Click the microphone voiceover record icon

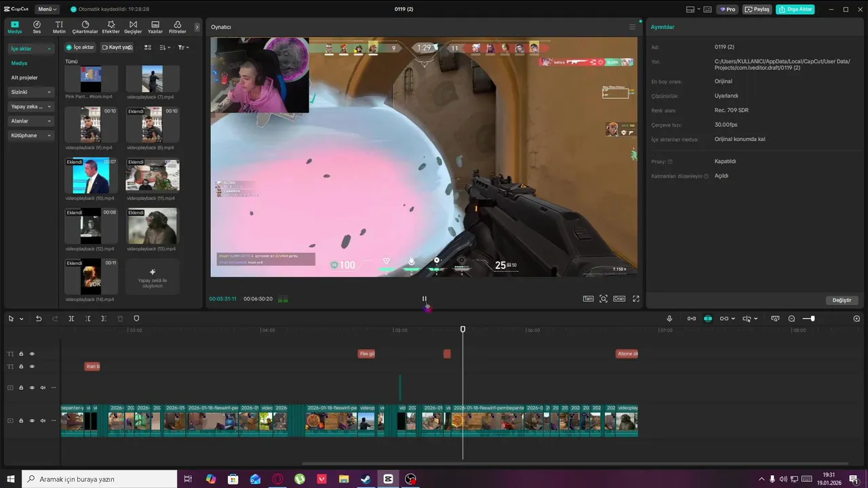point(669,319)
